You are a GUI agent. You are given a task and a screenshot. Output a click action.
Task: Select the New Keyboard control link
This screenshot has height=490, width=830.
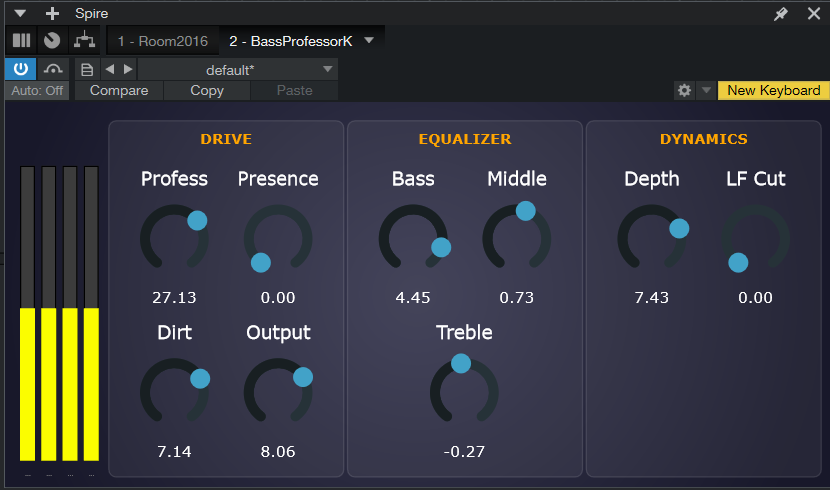[773, 90]
